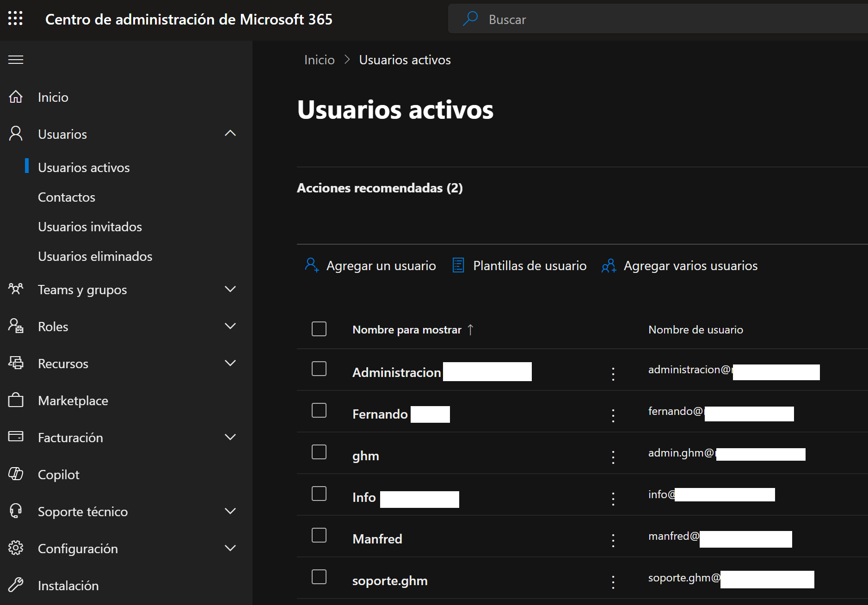868x605 pixels.
Task: Click the Instalación wrench icon
Action: (x=16, y=585)
